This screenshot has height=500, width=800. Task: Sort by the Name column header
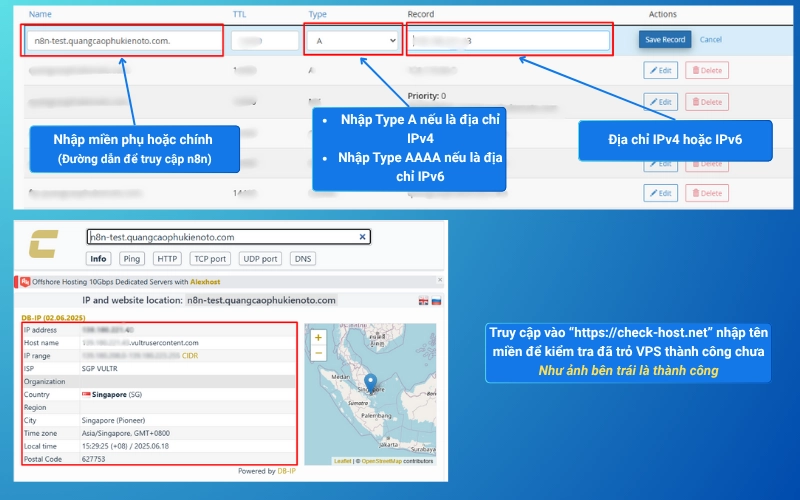pos(40,14)
